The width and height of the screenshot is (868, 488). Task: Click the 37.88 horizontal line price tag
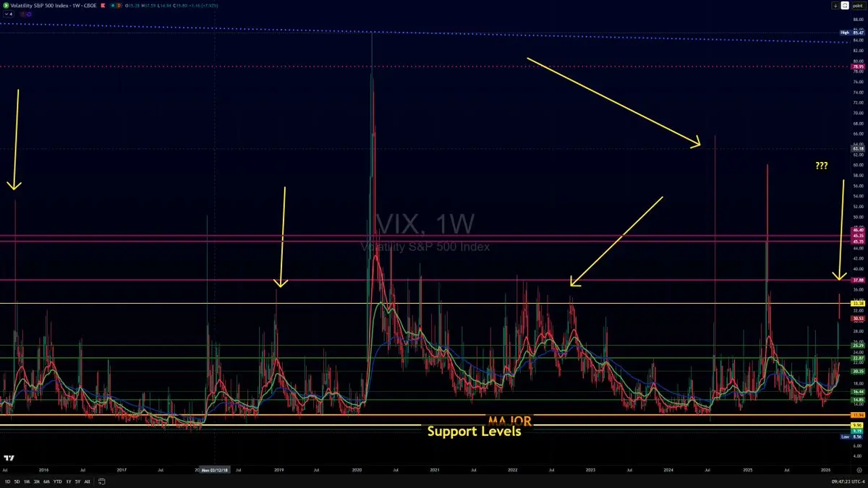click(x=859, y=280)
